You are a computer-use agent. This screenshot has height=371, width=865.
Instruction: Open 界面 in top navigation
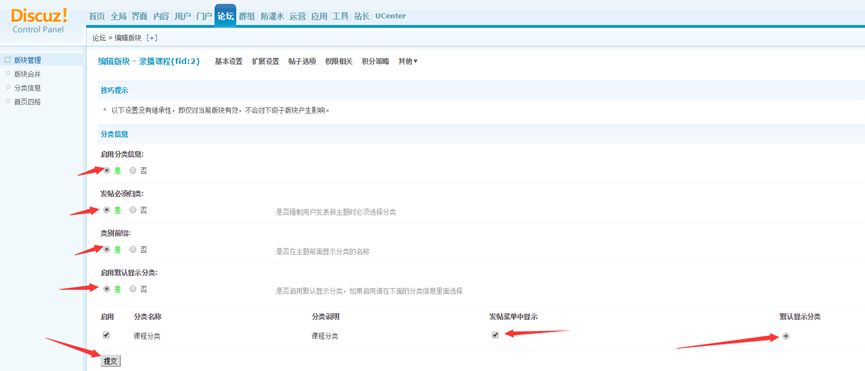(139, 17)
